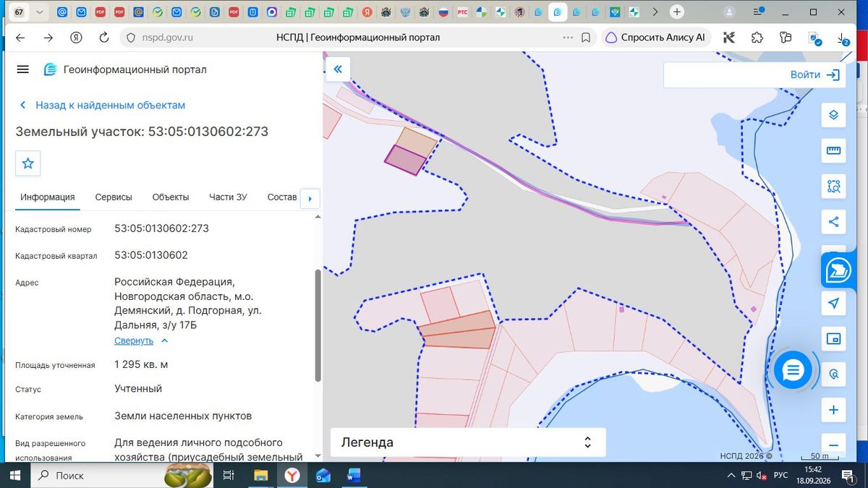Screen dimensions: 868x488
Task: Select the ruler measurement tool
Action: [833, 151]
